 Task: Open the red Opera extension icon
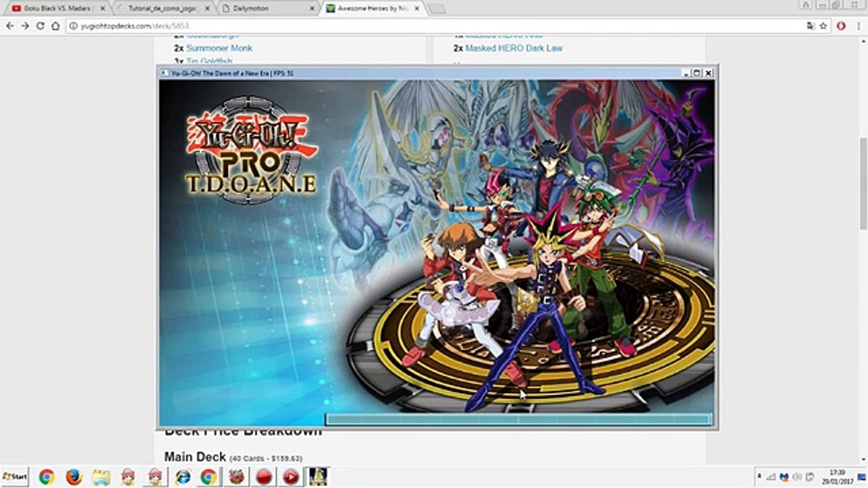pyautogui.click(x=841, y=26)
